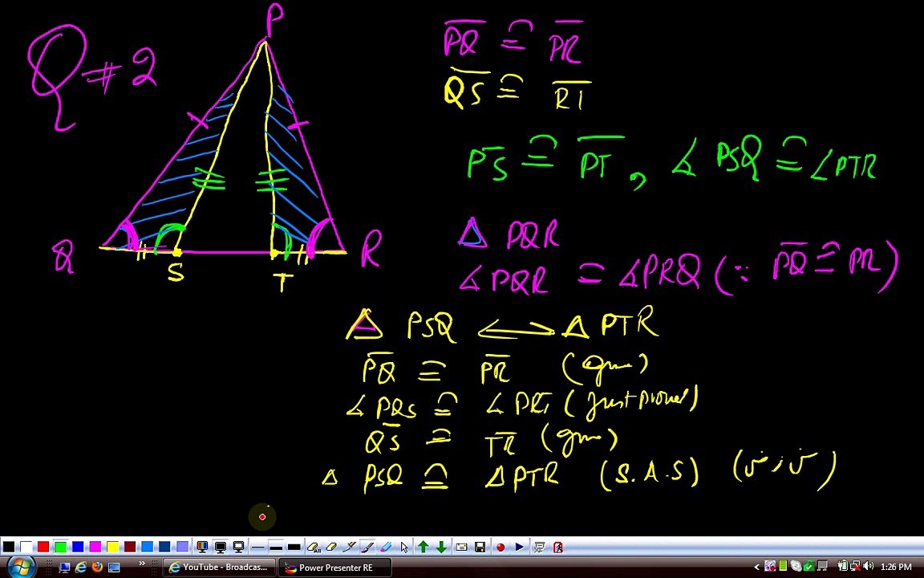The image size is (924, 578).
Task: Show hidden system tray icons
Action: click(756, 567)
